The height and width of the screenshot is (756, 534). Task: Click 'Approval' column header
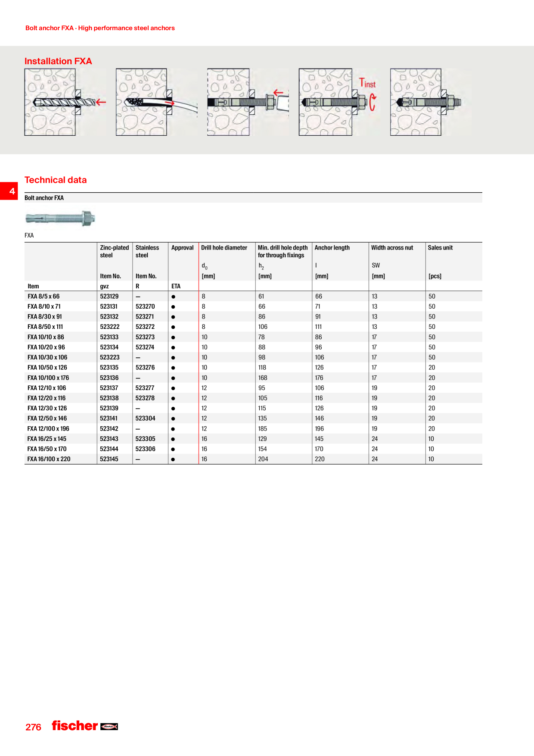(x=183, y=248)
